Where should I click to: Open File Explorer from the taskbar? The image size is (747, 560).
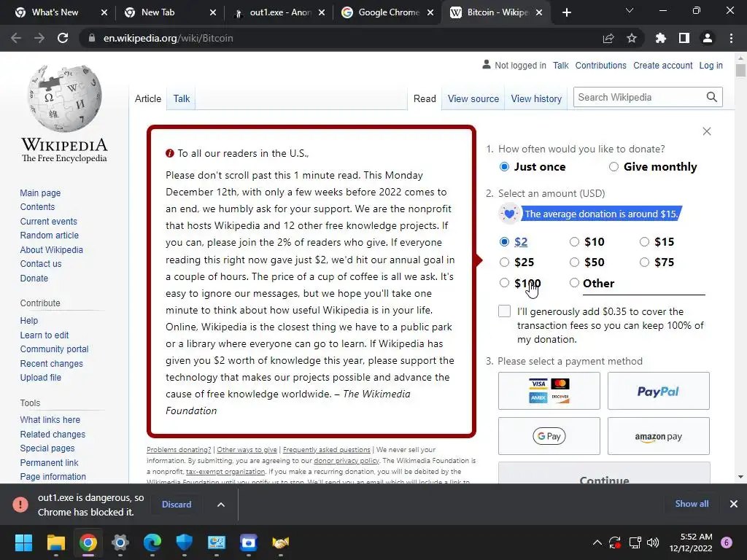point(55,542)
